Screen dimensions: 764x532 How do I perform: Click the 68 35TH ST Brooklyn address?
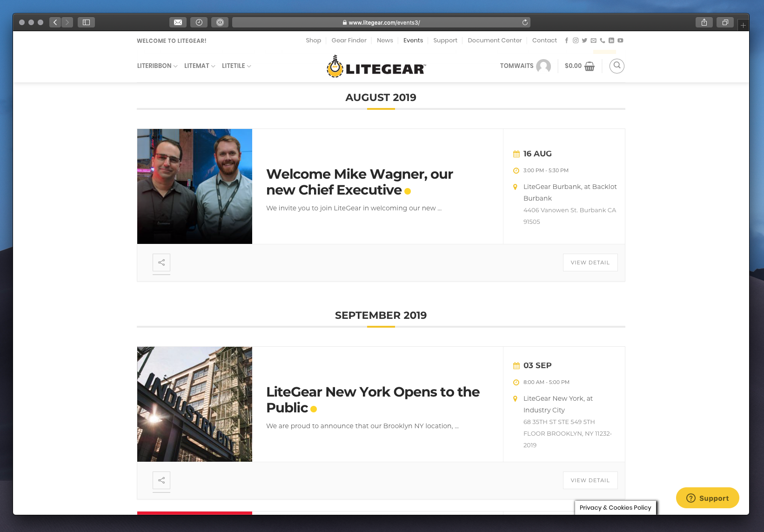[x=568, y=433]
